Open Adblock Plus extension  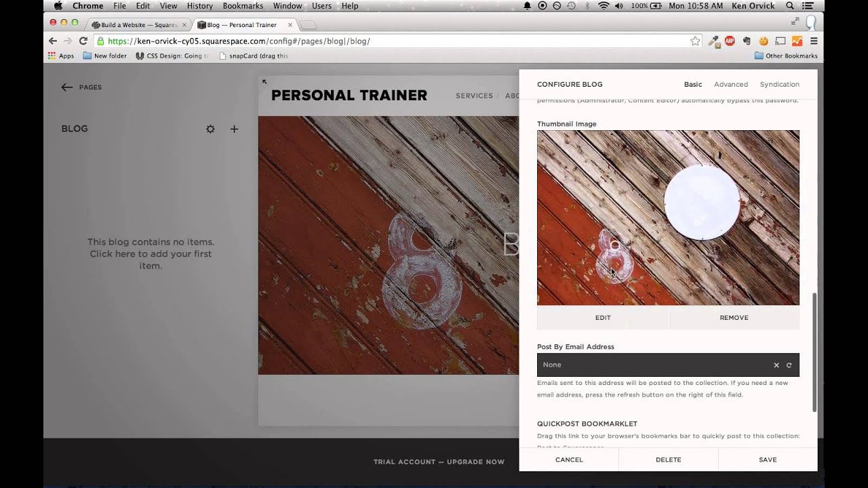730,41
